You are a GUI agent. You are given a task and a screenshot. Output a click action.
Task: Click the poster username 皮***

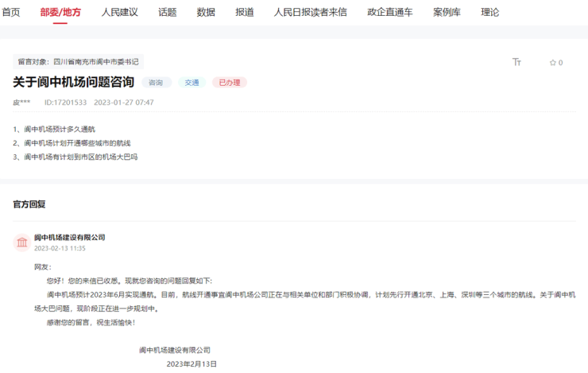(21, 103)
